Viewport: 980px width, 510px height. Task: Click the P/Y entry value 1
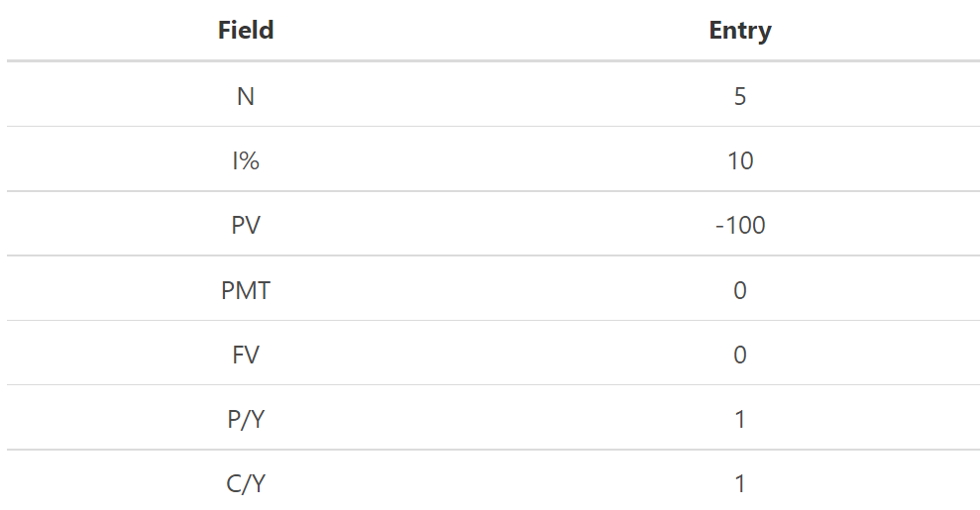(x=740, y=419)
